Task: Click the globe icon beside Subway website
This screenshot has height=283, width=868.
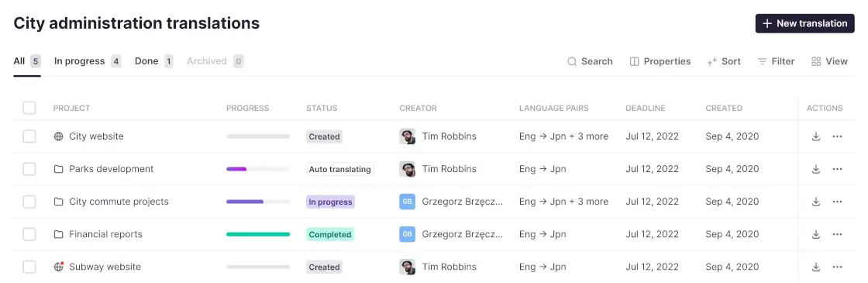Action: click(x=59, y=267)
